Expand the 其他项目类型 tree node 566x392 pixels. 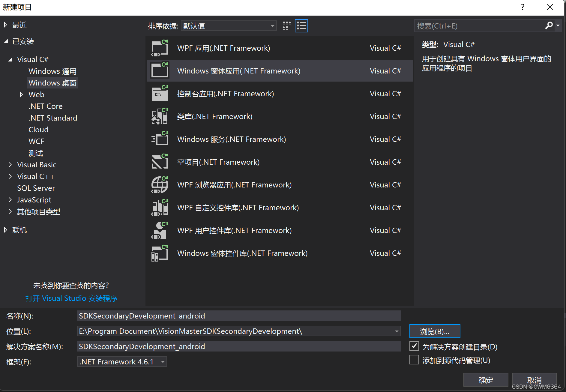click(x=10, y=212)
